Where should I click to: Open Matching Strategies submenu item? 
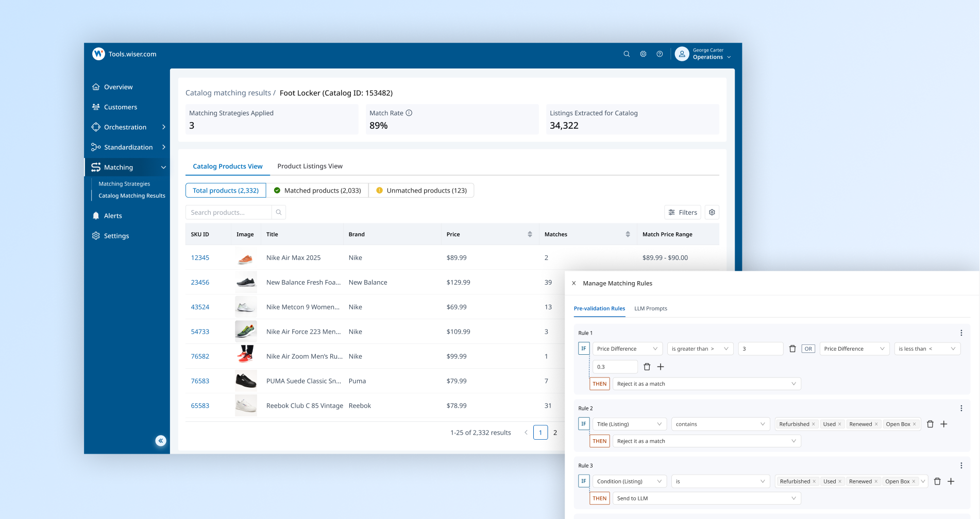coord(124,184)
